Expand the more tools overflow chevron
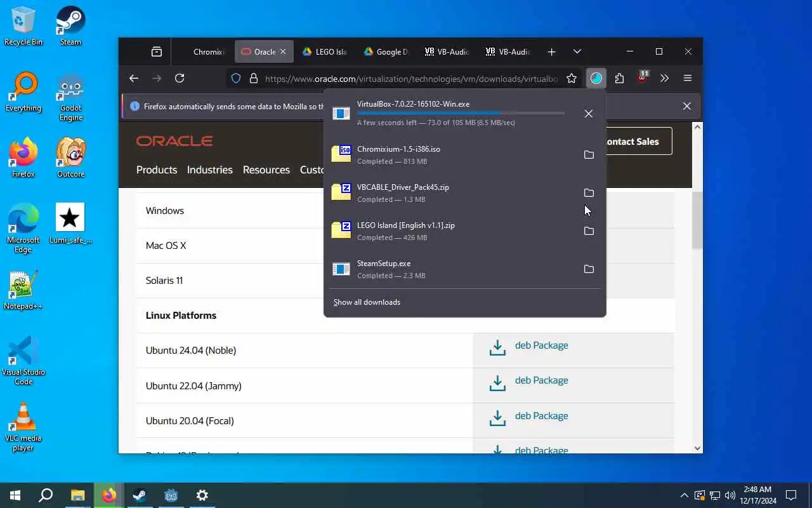 click(x=664, y=78)
